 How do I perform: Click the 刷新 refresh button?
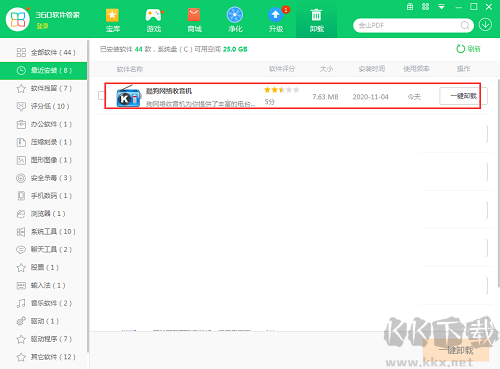(468, 49)
